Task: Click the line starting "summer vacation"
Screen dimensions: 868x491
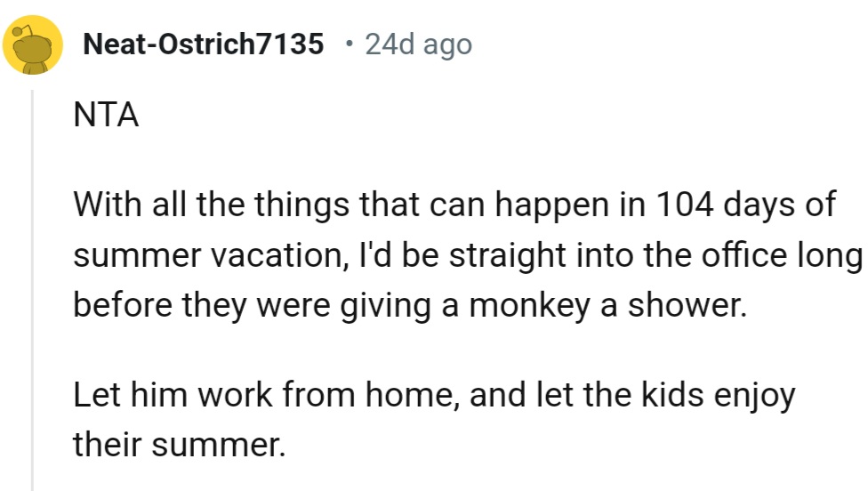Action: 468,255
